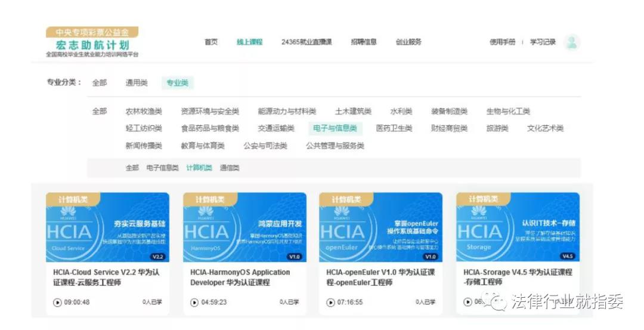Filter by 医药卫生类
This screenshot has width=644, height=330.
(394, 128)
